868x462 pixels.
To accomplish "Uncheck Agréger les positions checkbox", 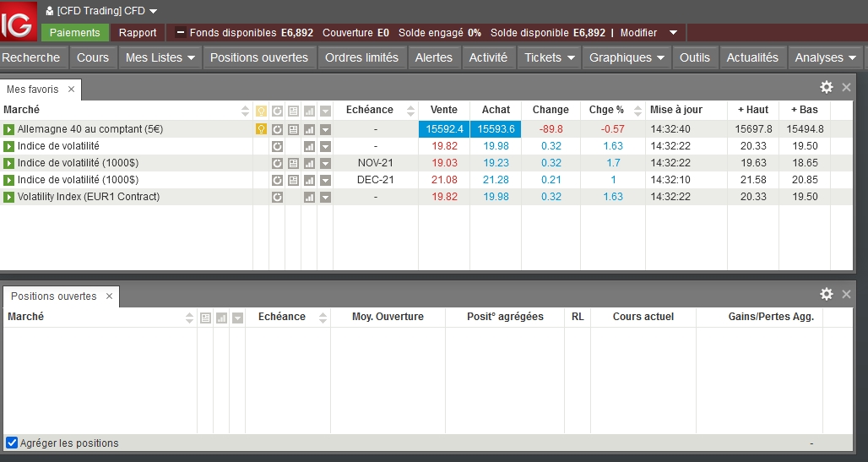I will point(12,443).
